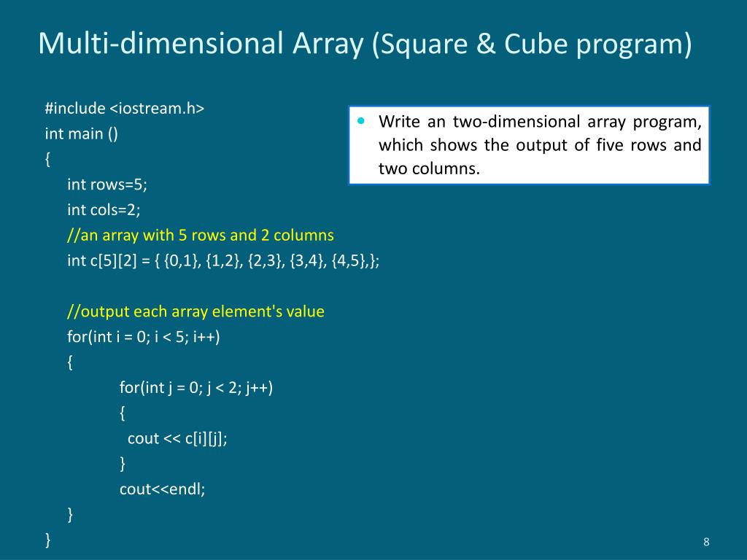The image size is (747, 560).
Task: Click the "int rows=5;" line
Action: [x=107, y=184]
